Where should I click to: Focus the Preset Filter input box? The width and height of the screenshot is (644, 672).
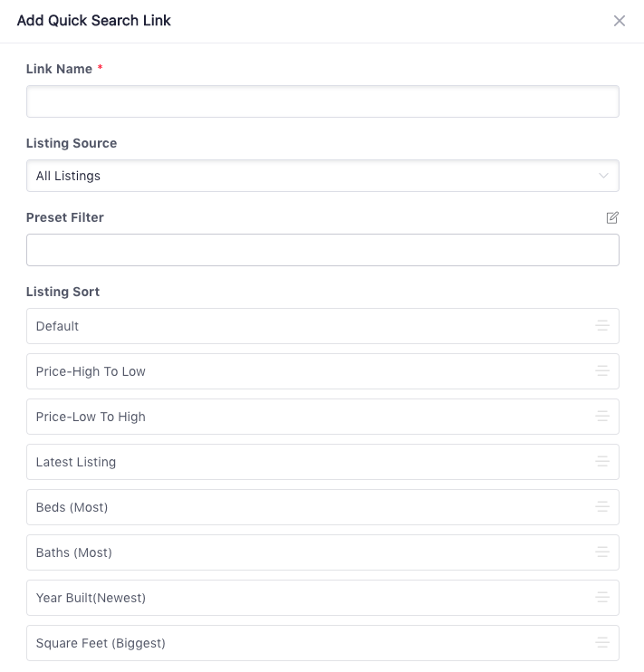point(322,250)
